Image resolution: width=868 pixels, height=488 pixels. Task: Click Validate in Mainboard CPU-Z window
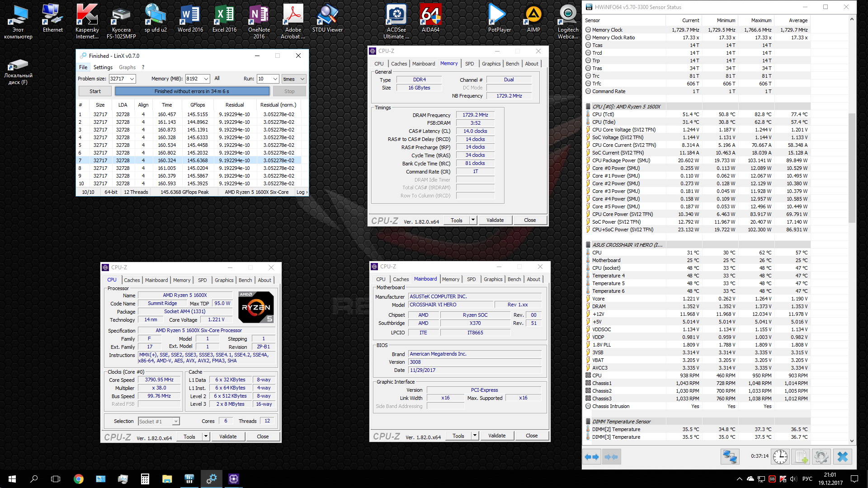497,436
